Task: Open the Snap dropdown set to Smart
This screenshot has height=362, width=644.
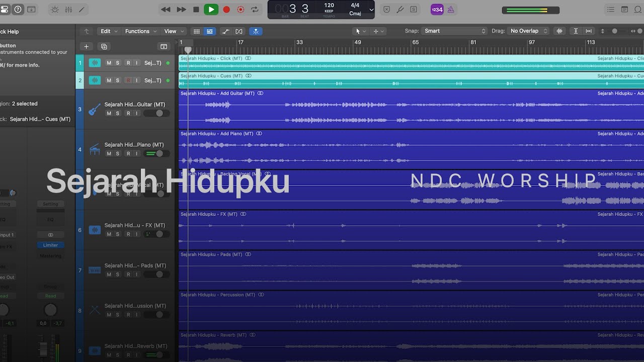Action: pos(454,31)
